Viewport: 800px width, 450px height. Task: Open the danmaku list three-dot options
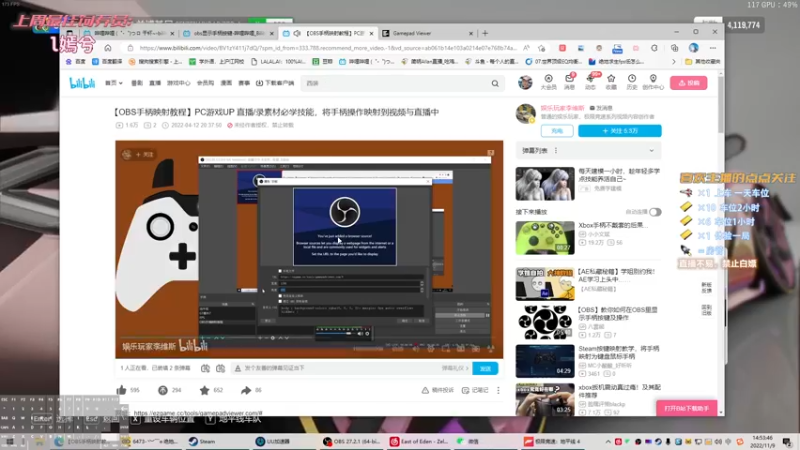556,151
